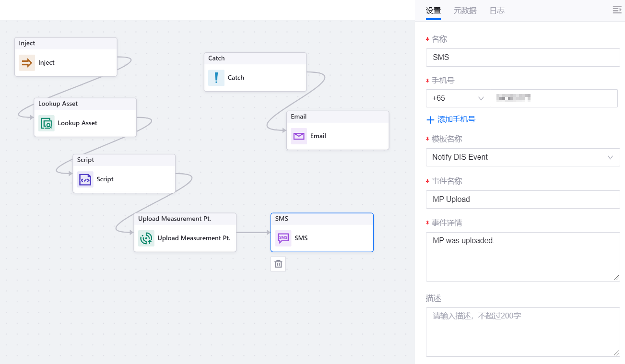Viewport: 625px width, 364px height.
Task: Click the 事件详情 text area
Action: [522, 257]
